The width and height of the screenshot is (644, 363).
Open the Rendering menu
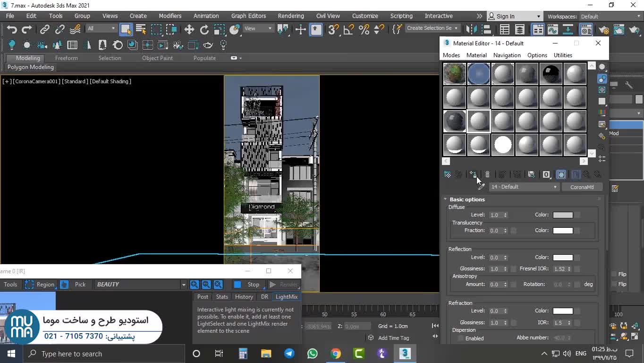click(290, 16)
